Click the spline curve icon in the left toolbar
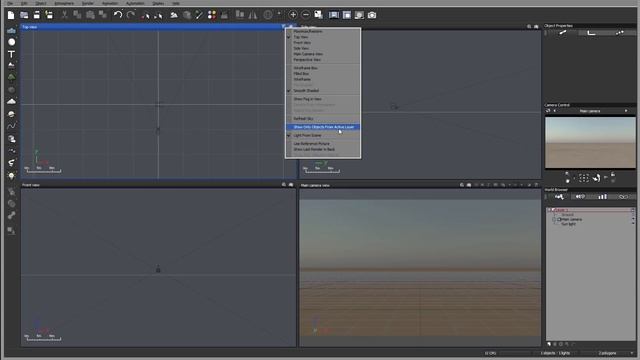 click(11, 126)
